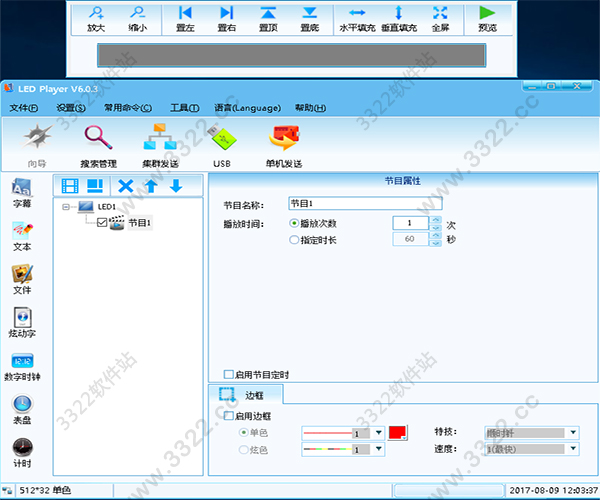Decrease play count with down stepper

(435, 227)
